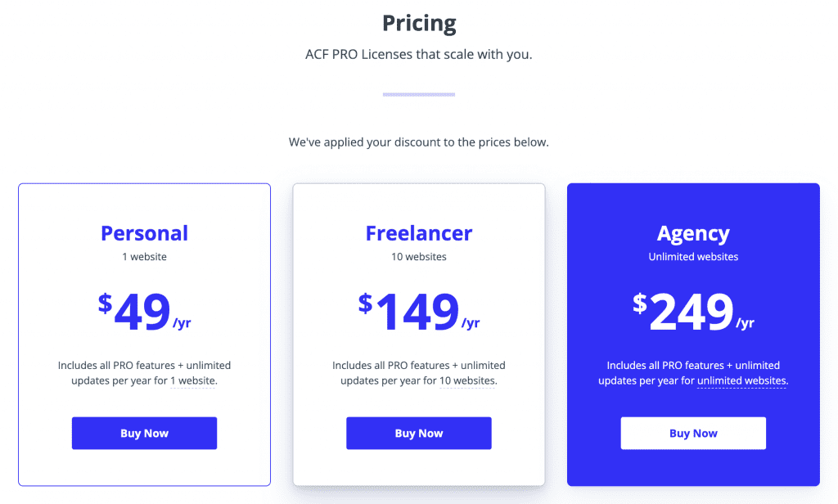Click the Pricing page title
The width and height of the screenshot is (838, 504).
(x=419, y=23)
